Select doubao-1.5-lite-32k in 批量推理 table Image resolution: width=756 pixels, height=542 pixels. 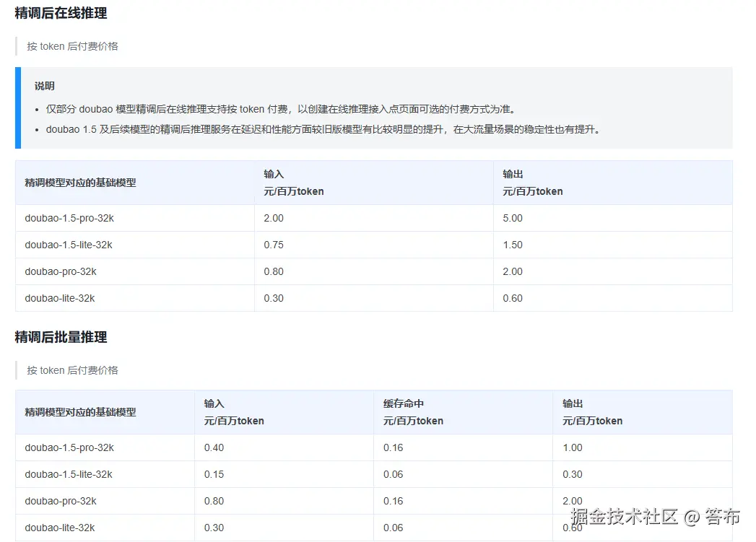tap(69, 474)
